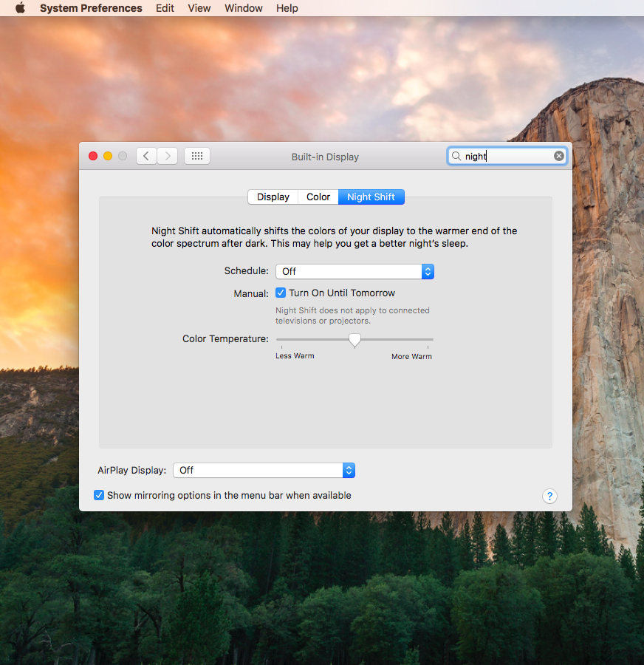
Task: Minimize the window with the yellow button
Action: point(108,156)
